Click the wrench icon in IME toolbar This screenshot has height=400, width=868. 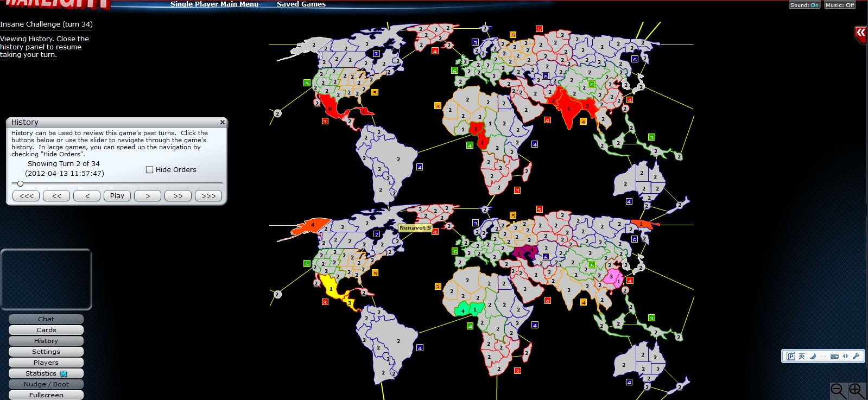pos(856,356)
